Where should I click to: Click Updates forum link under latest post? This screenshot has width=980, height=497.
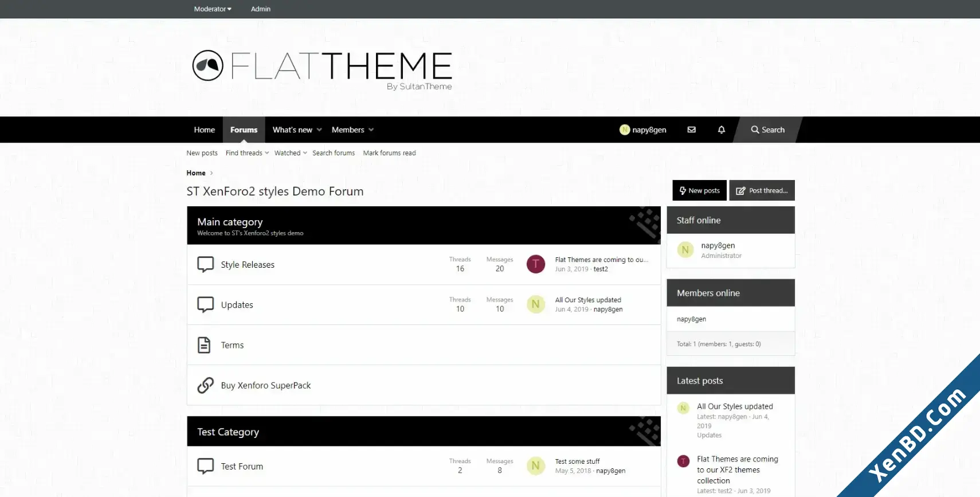[709, 435]
